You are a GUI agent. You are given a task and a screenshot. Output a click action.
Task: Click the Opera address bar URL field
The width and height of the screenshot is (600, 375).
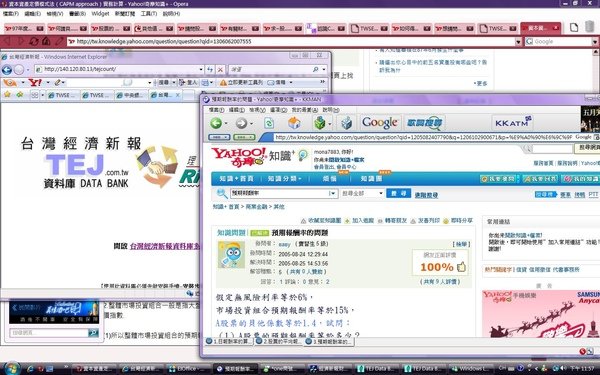click(x=291, y=42)
